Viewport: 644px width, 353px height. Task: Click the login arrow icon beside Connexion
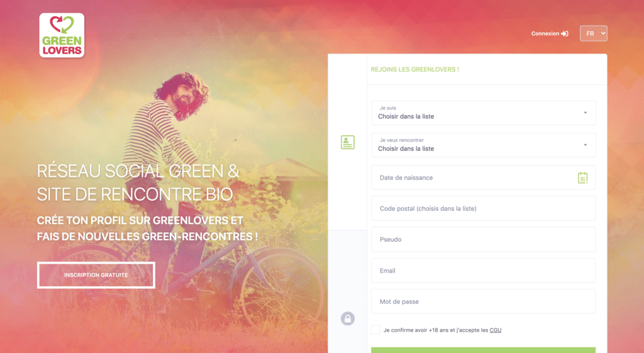click(x=565, y=34)
